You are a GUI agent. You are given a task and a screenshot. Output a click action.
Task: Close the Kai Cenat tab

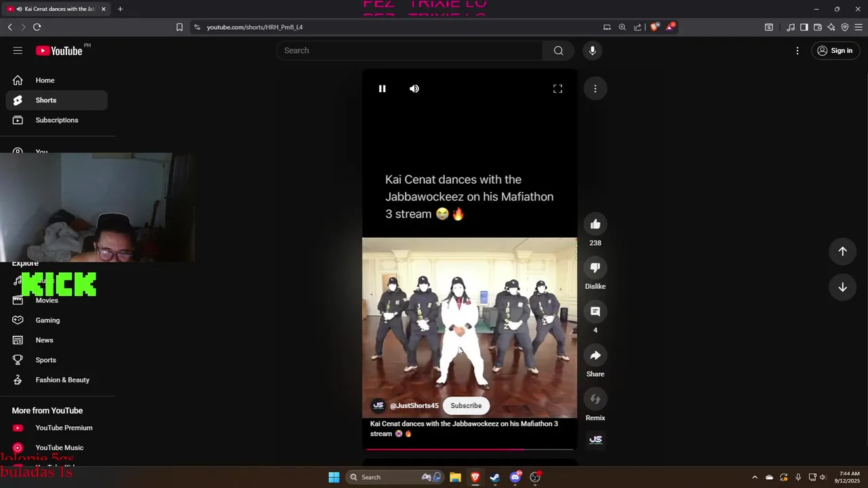pos(103,9)
